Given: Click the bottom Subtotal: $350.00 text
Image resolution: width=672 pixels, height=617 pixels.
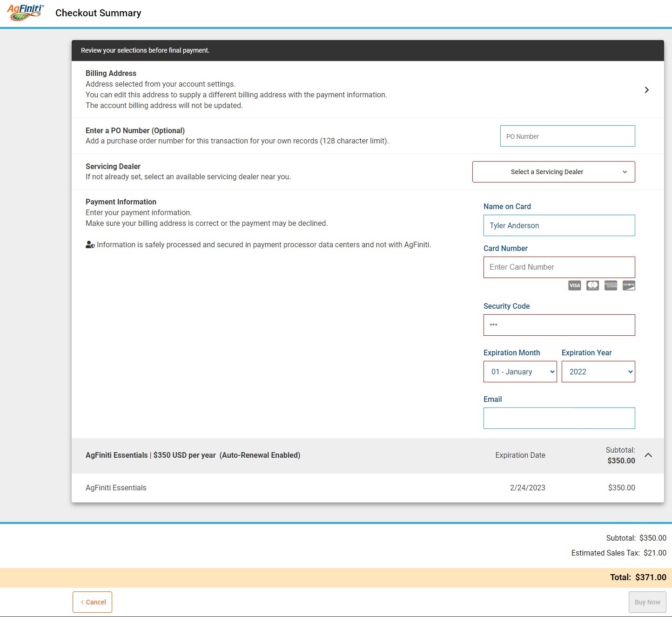Looking at the screenshot, I should [x=636, y=538].
